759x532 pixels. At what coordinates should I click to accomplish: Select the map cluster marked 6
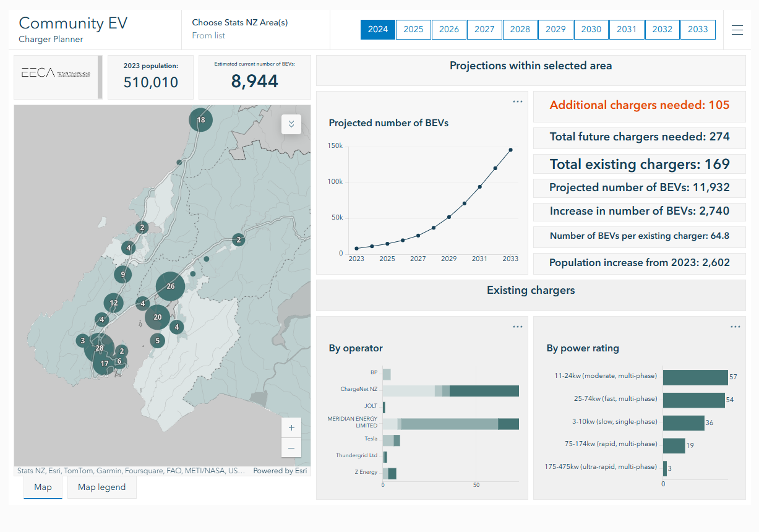tap(119, 361)
